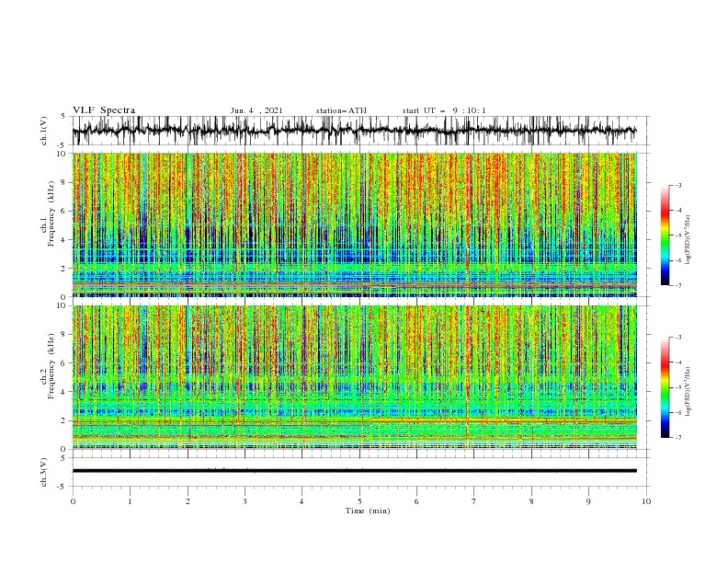Click the "6" kHz tick on ch.1 axis
This screenshot has height=563, width=728.
pos(64,212)
